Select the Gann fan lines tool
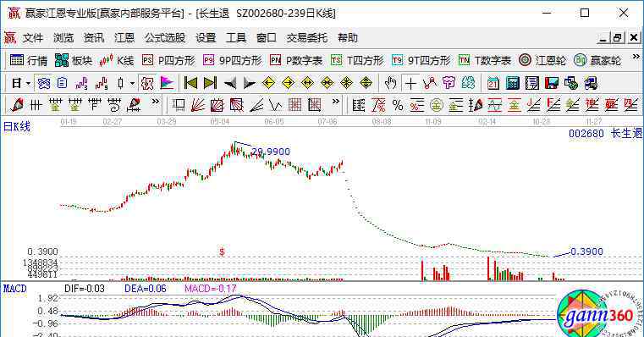The width and height of the screenshot is (644, 337). (198, 106)
